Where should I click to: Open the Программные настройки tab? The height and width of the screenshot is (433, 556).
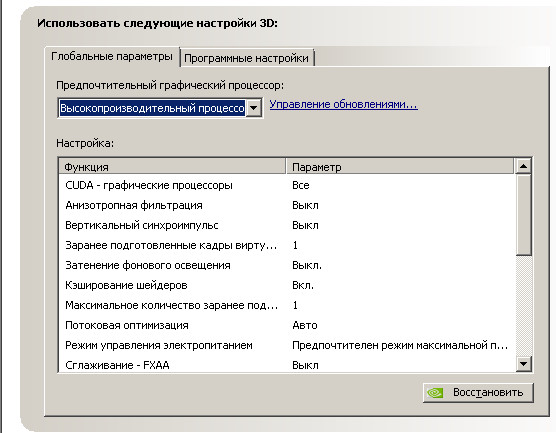click(247, 58)
